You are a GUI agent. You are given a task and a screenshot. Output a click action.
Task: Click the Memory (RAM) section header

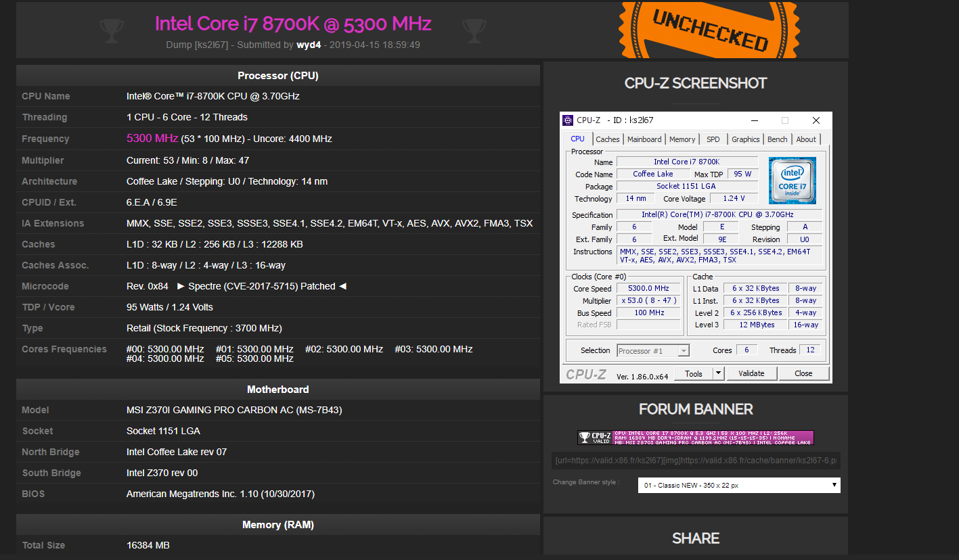point(278,525)
